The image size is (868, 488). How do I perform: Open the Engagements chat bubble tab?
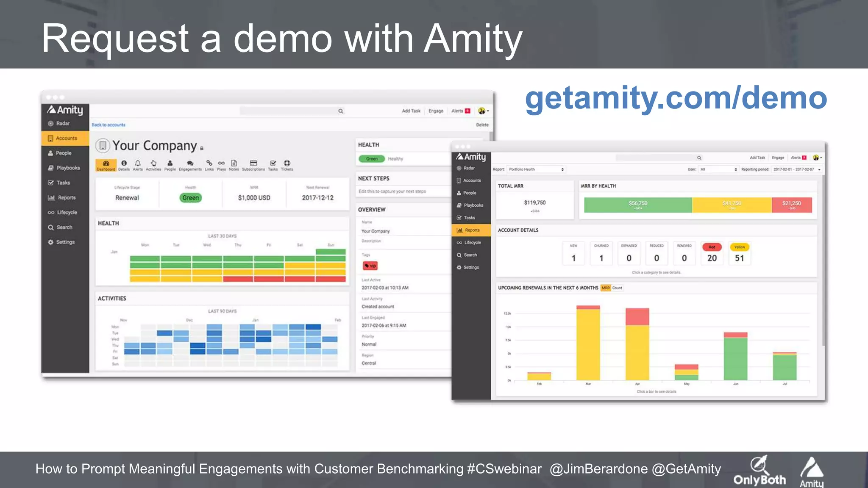coord(190,165)
